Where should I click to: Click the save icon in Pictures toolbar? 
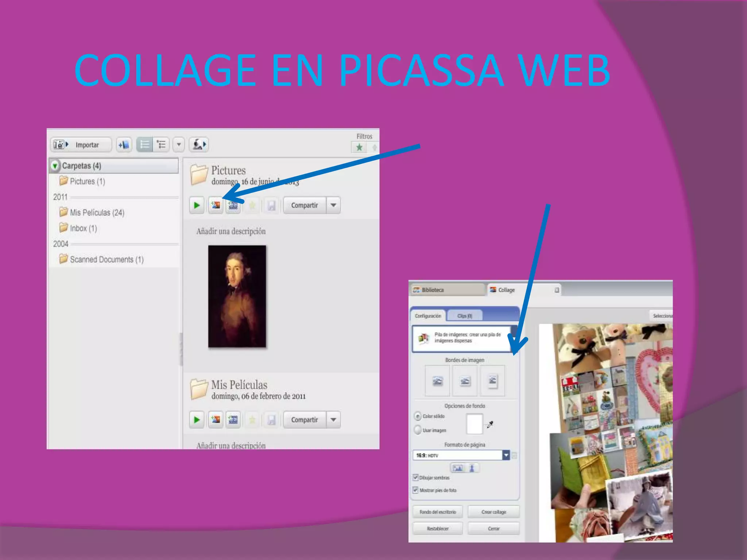click(271, 205)
